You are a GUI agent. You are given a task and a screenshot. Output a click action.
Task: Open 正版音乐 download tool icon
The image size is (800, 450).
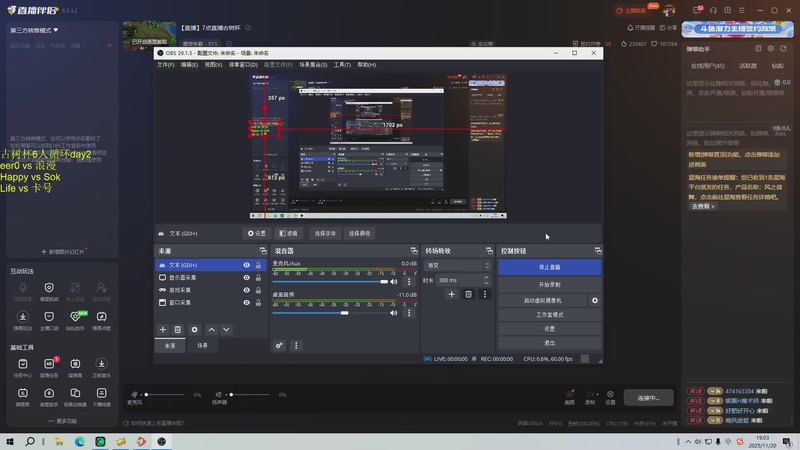point(102,367)
